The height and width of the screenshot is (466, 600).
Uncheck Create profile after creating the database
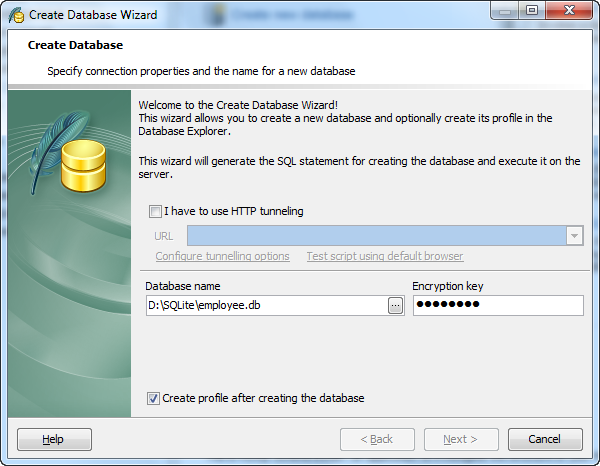(x=154, y=398)
